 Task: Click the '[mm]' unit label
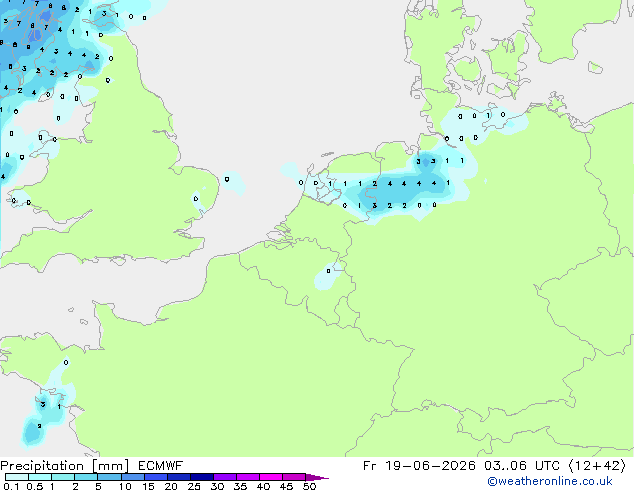pyautogui.click(x=110, y=466)
